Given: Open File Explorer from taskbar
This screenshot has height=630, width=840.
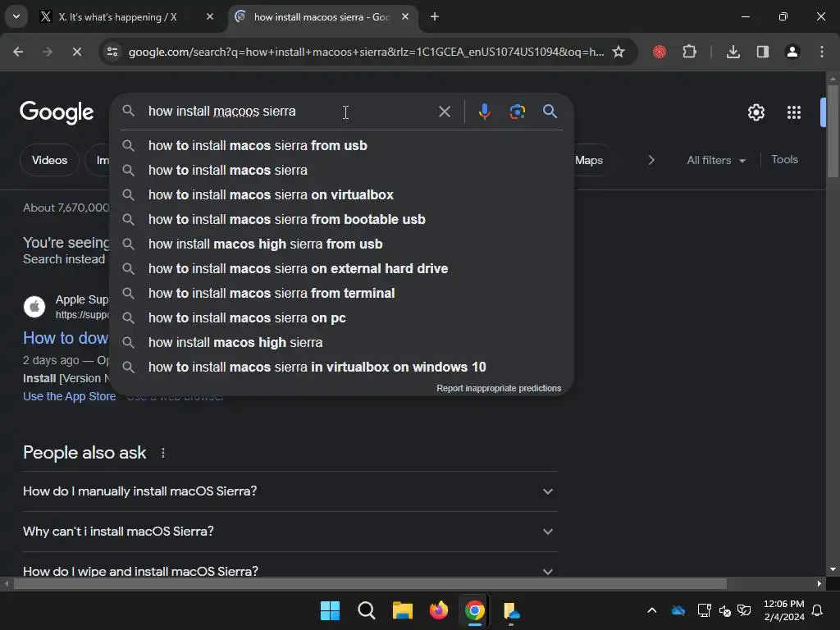Looking at the screenshot, I should (402, 610).
